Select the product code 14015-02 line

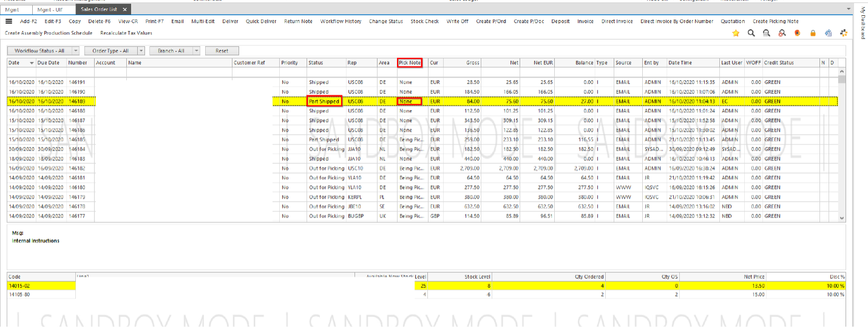(x=426, y=285)
